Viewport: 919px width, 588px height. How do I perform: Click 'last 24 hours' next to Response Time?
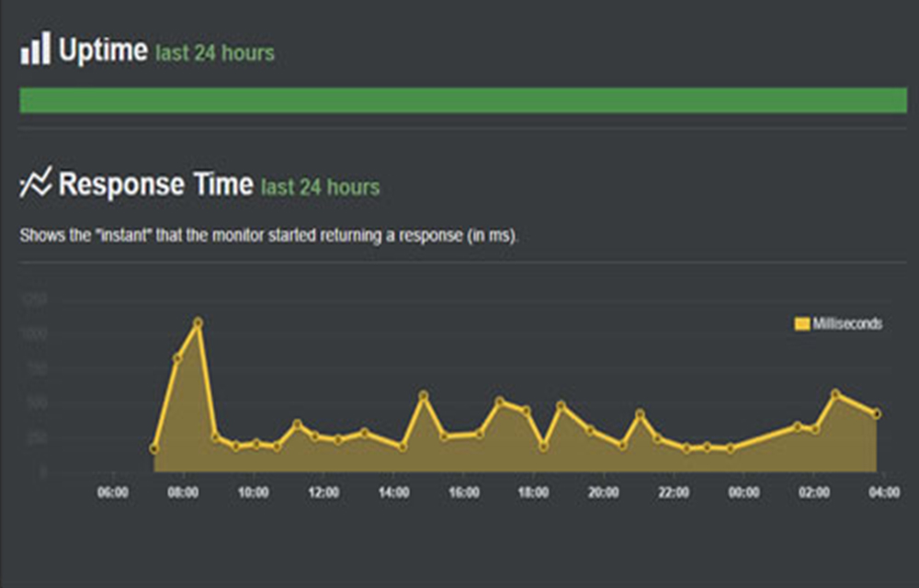coord(320,187)
